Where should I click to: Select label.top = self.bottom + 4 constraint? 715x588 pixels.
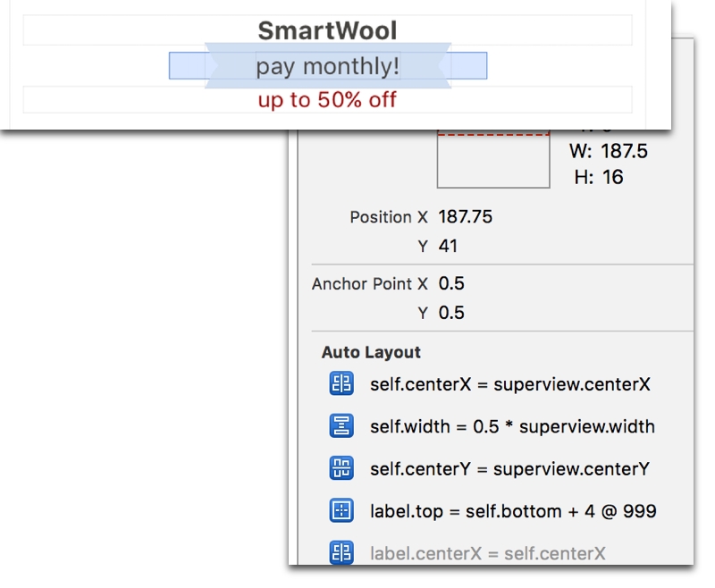(x=513, y=511)
